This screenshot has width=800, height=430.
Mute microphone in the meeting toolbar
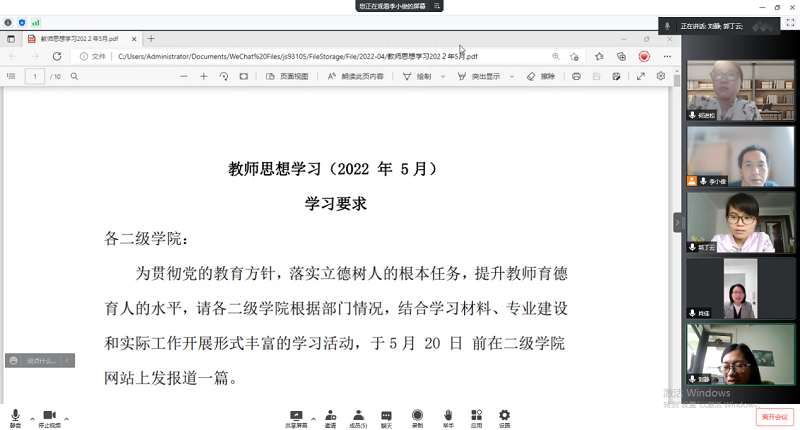(x=15, y=415)
